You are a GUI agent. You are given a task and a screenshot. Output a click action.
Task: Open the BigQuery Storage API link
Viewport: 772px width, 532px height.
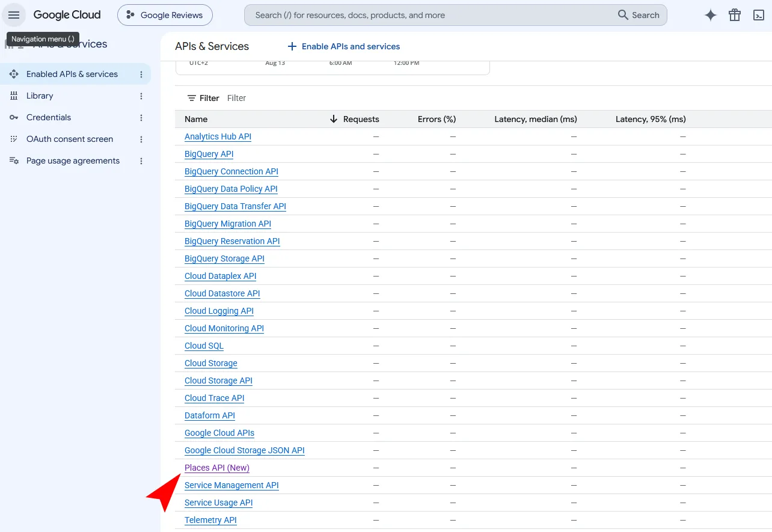tap(224, 259)
